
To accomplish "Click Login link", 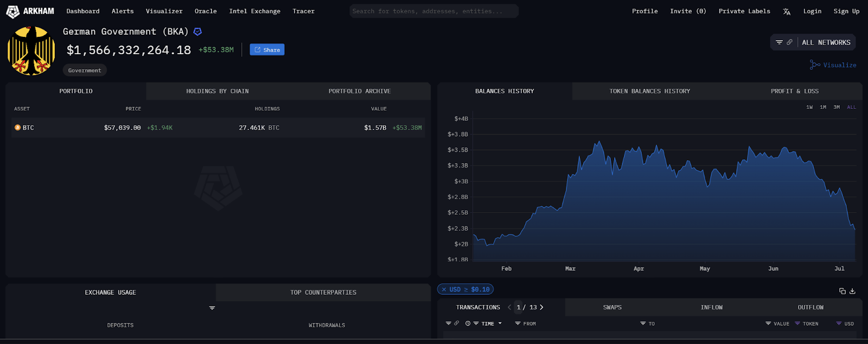I will pos(812,11).
